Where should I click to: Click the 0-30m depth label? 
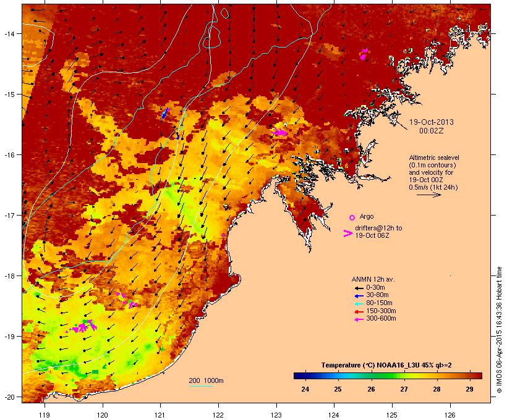coord(375,288)
